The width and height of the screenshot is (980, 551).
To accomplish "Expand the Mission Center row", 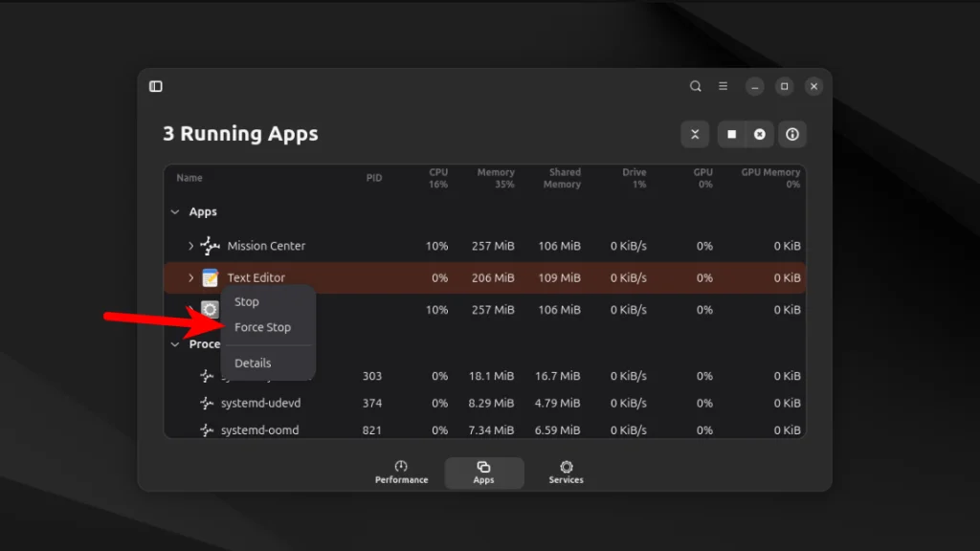I will pyautogui.click(x=190, y=246).
